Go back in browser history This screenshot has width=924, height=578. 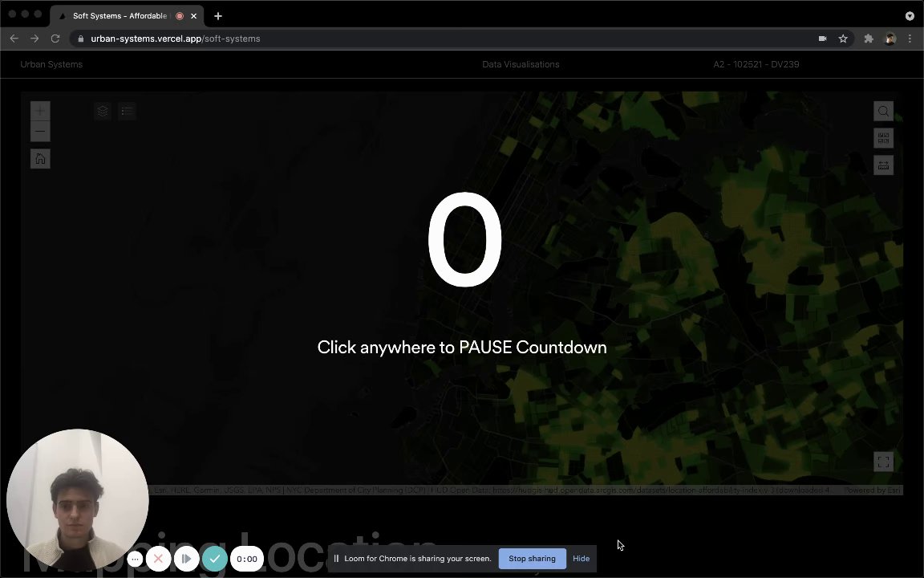click(14, 39)
